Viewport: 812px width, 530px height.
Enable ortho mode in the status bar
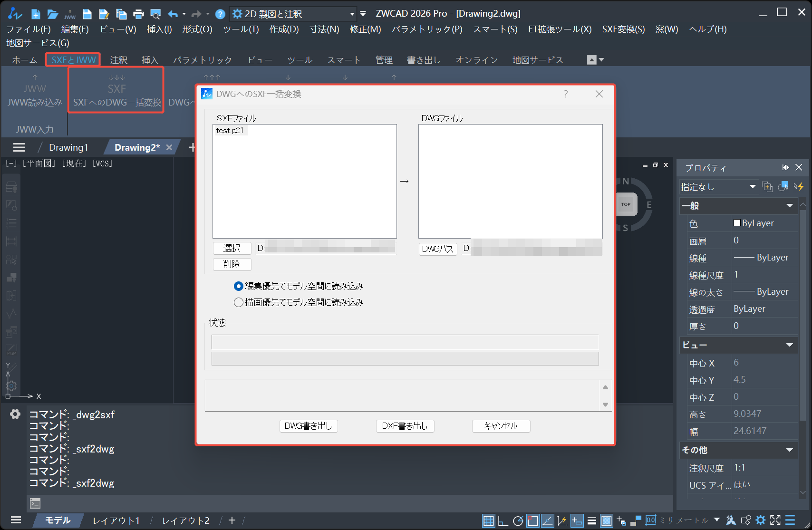503,520
